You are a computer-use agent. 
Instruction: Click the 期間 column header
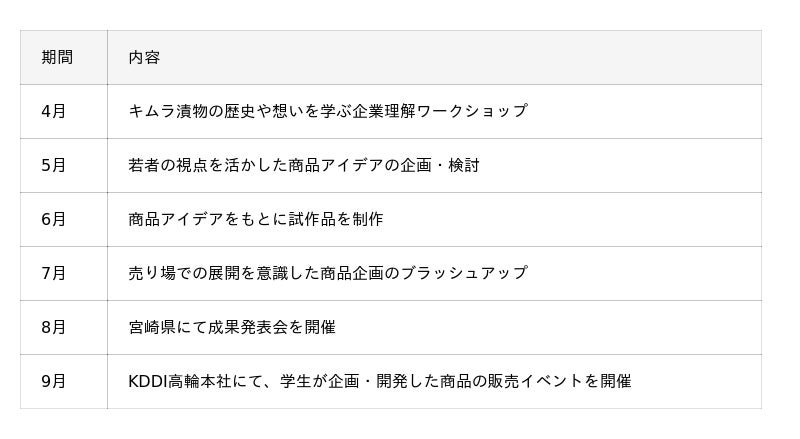(x=57, y=58)
